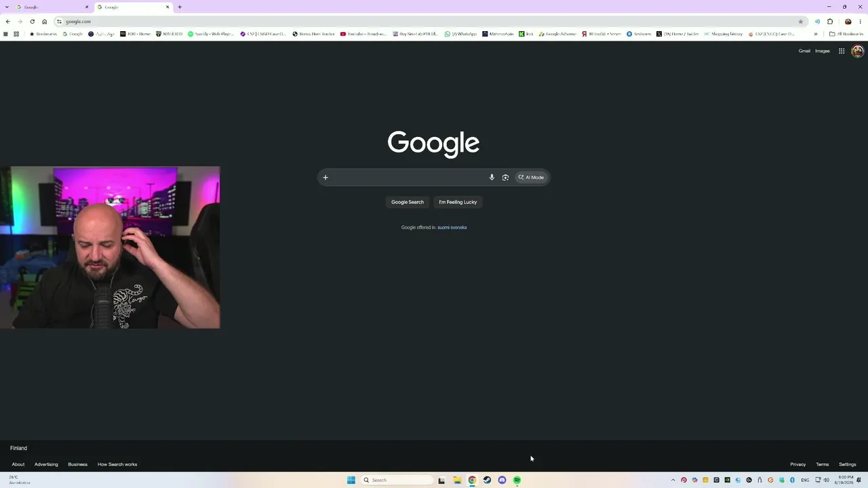View site information icon in address bar
The image size is (868, 488).
point(59,22)
